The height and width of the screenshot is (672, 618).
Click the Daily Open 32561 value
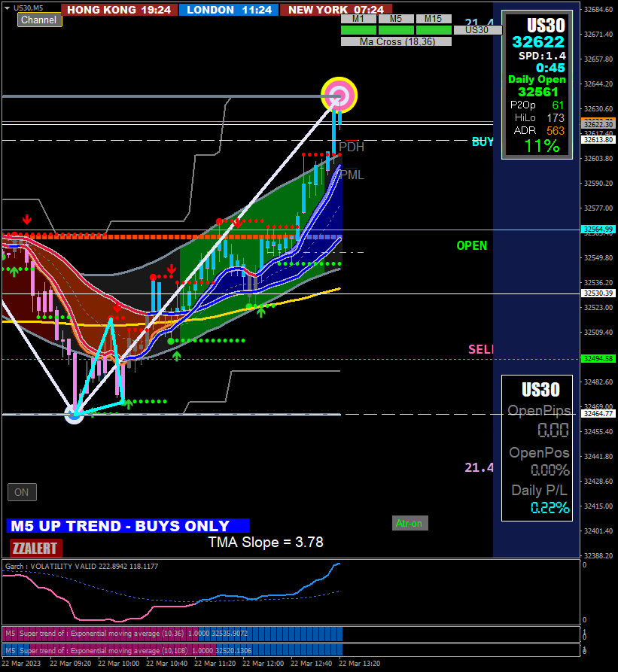tap(537, 92)
